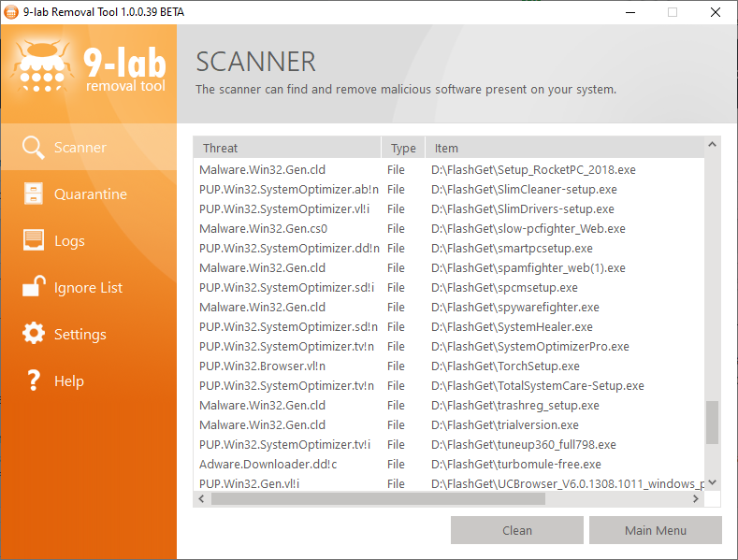This screenshot has height=560, width=738.
Task: Select the trashreg_setup.exe row
Action: 449,405
